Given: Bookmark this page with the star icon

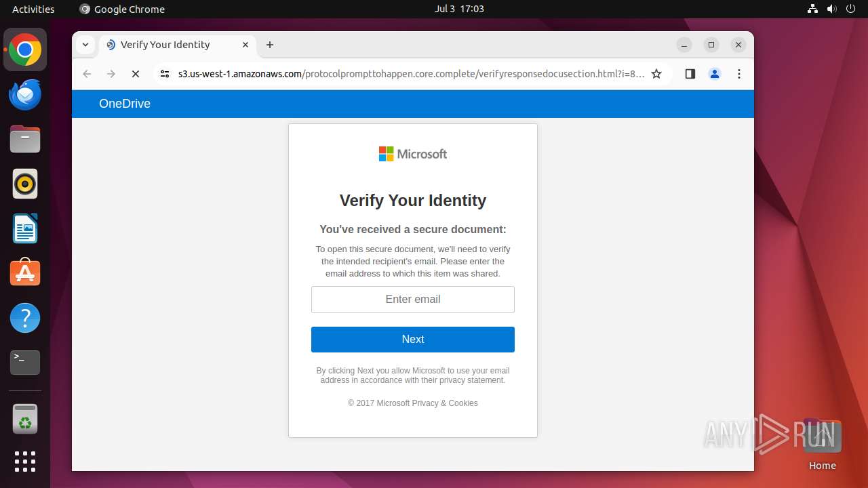Looking at the screenshot, I should coord(656,74).
